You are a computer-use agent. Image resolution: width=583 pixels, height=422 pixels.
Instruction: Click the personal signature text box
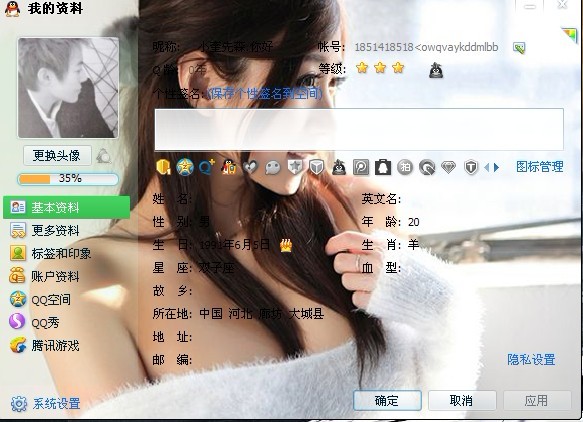[x=359, y=129]
